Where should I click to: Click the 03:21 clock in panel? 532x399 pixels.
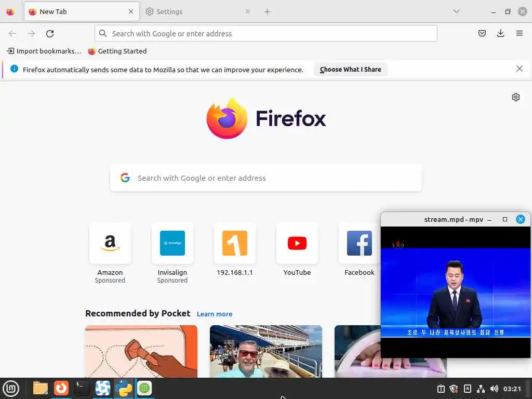[512, 389]
